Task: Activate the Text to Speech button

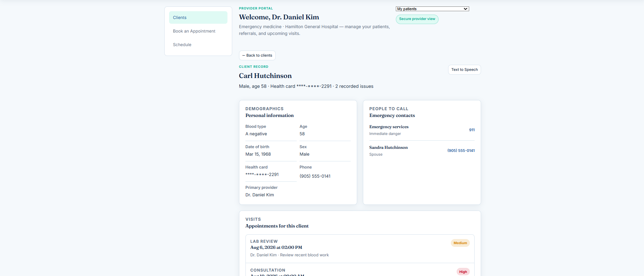Action: click(x=464, y=70)
